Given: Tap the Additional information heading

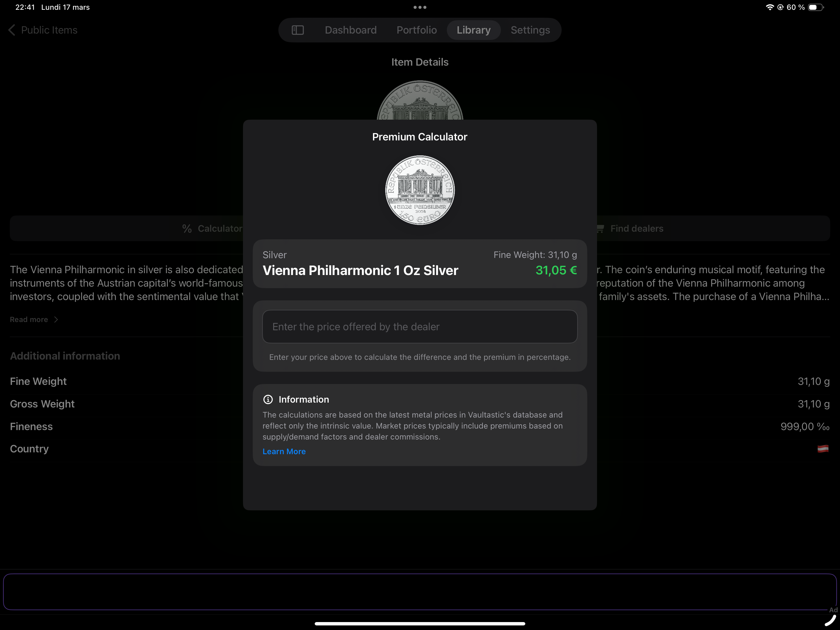Looking at the screenshot, I should 65,356.
